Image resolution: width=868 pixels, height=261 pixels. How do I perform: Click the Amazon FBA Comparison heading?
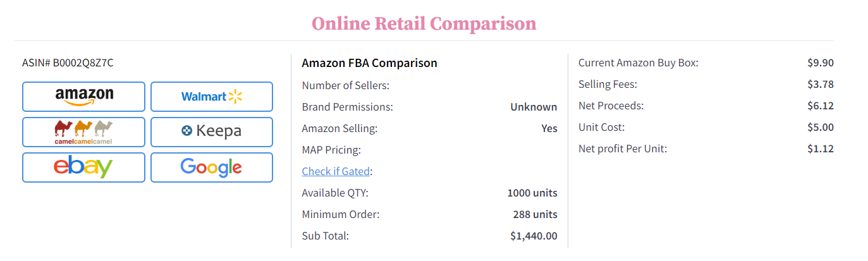(x=369, y=63)
